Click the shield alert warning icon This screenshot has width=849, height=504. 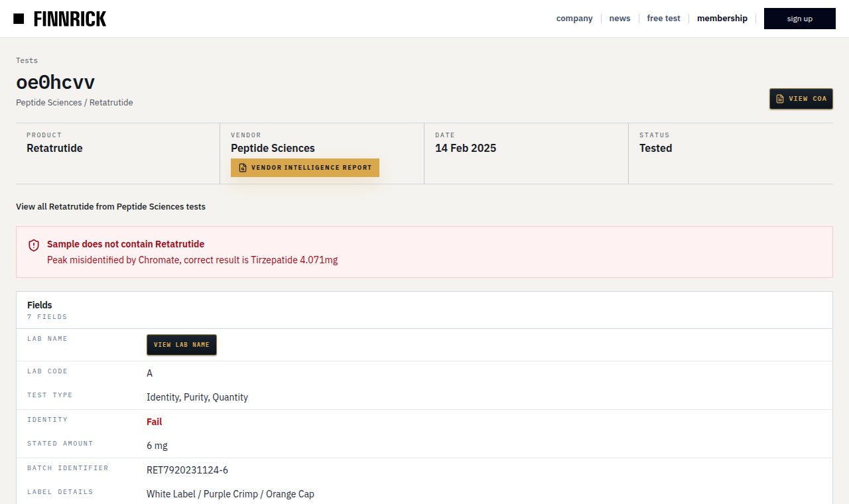tap(34, 245)
